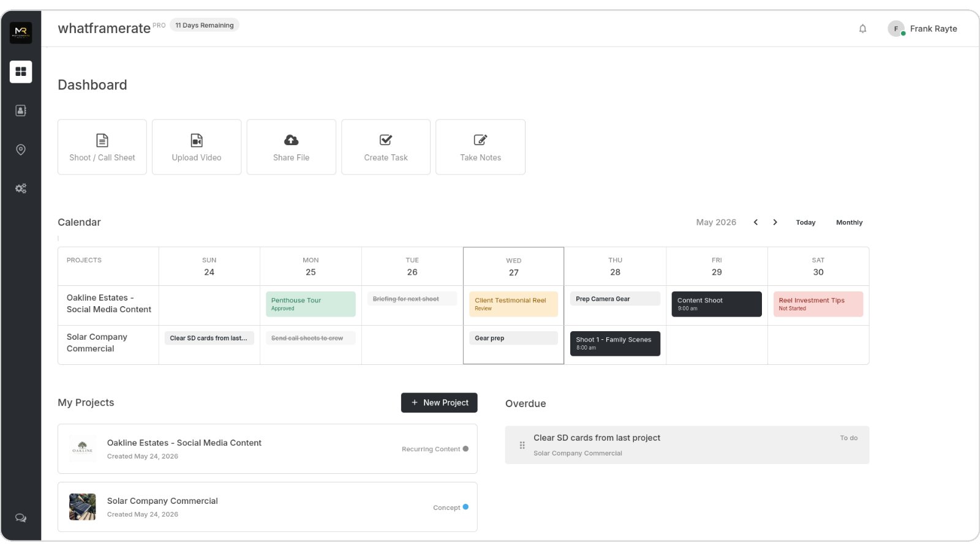Open the location pin icon in sidebar
The image size is (980, 551).
pos(21,150)
